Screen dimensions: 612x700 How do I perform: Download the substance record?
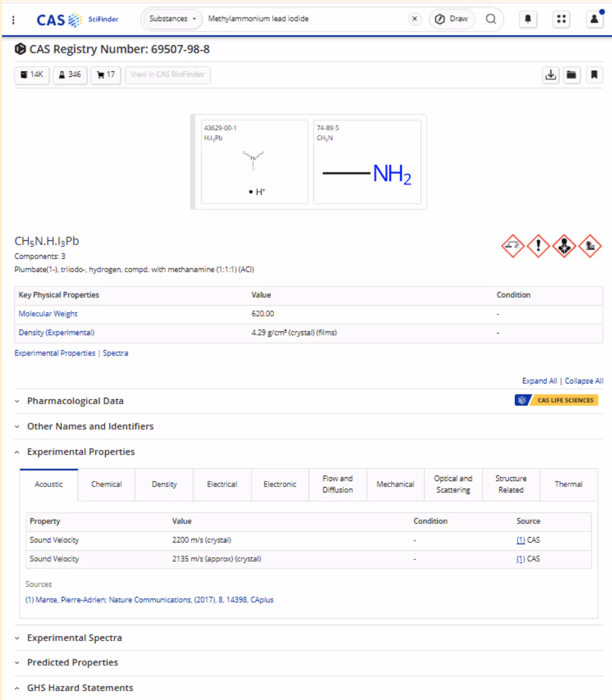(x=550, y=75)
